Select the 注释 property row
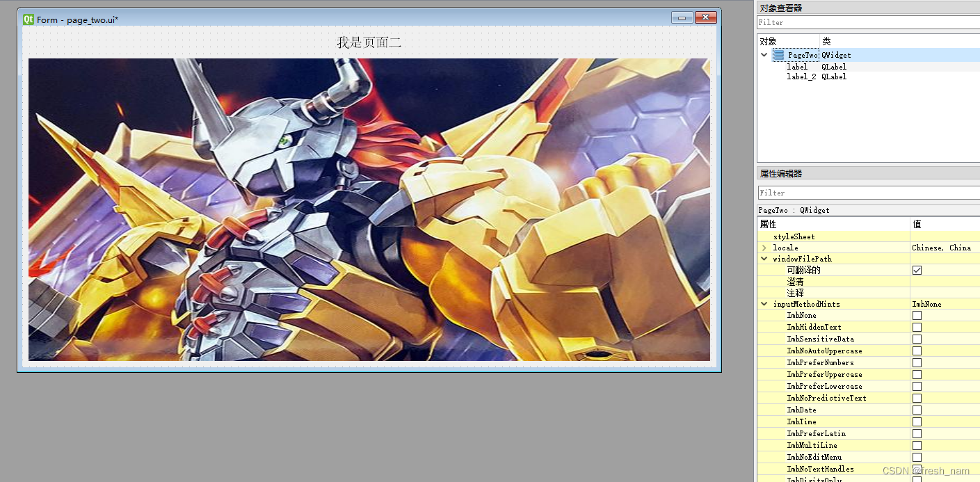The height and width of the screenshot is (482, 980). click(868, 293)
